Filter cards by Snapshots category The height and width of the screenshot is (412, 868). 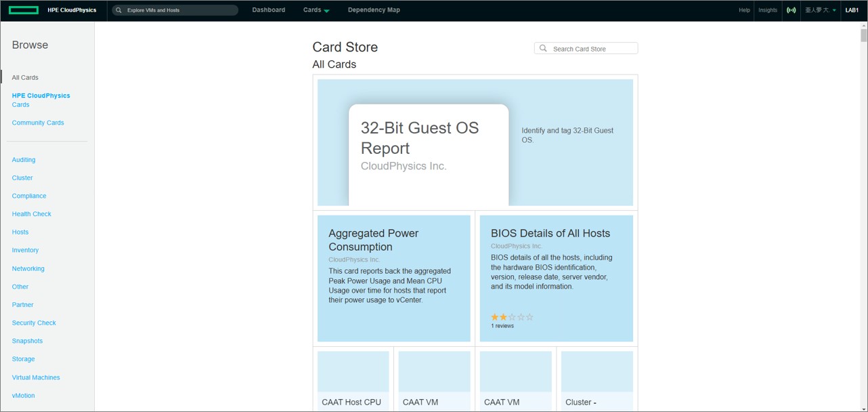[27, 341]
